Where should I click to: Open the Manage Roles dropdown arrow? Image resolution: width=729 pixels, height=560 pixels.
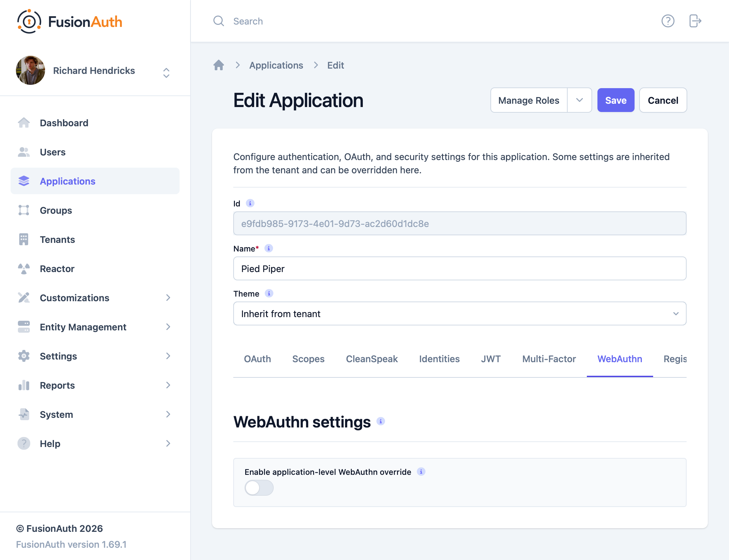click(x=579, y=100)
